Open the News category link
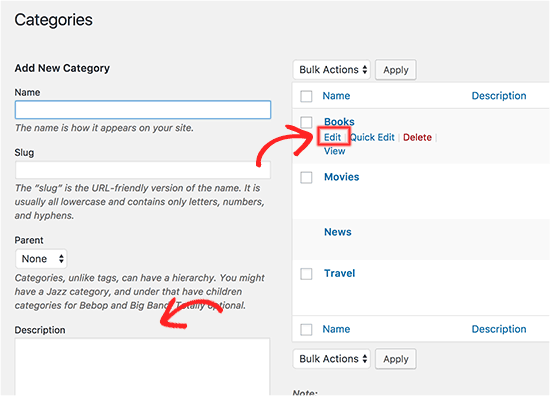The height and width of the screenshot is (396, 550). coord(337,232)
